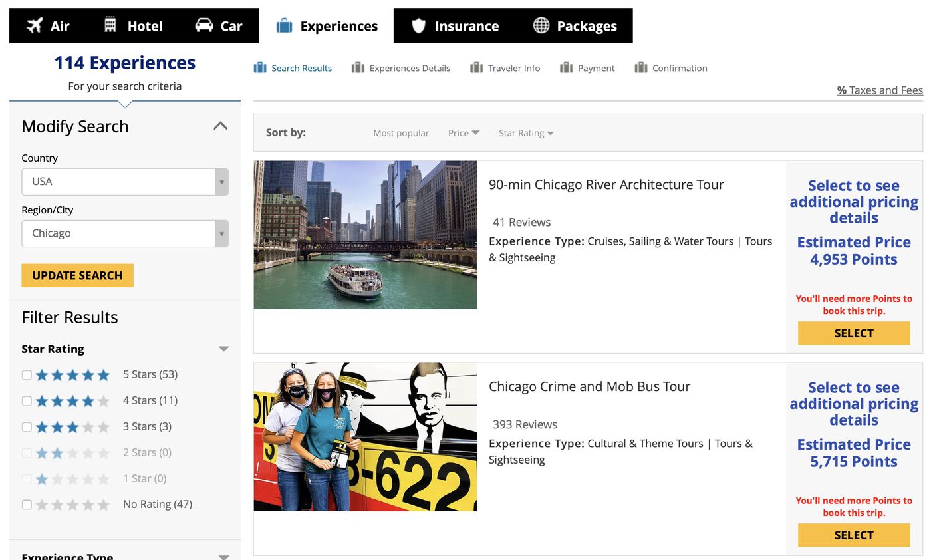Open the Chicago Crime and Mob Bus Tour photo
This screenshot has width=931, height=560.
pyautogui.click(x=365, y=437)
